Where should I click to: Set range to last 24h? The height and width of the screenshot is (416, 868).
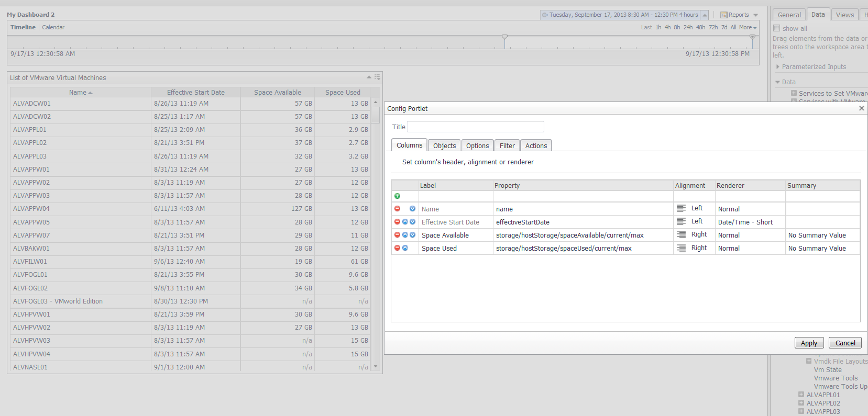click(x=688, y=27)
